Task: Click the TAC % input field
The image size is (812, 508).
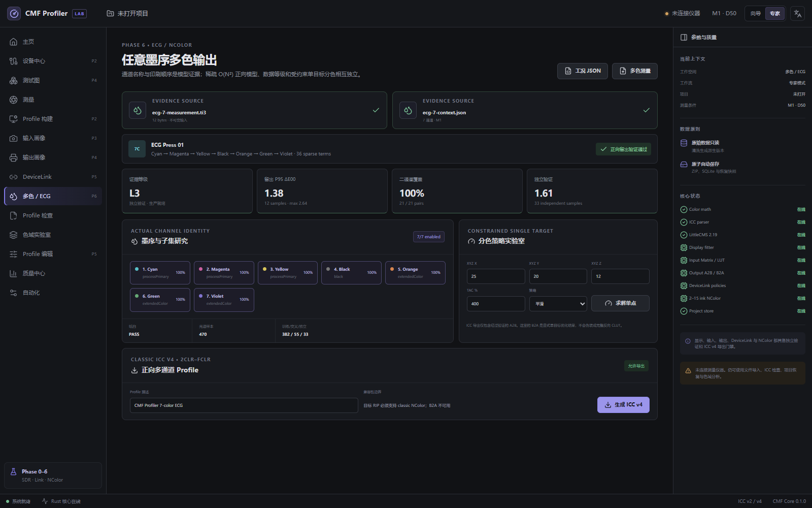Action: [496, 304]
